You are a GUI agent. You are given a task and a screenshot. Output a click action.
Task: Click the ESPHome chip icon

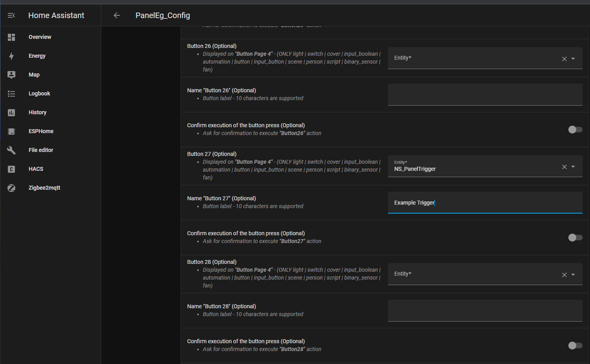point(11,132)
